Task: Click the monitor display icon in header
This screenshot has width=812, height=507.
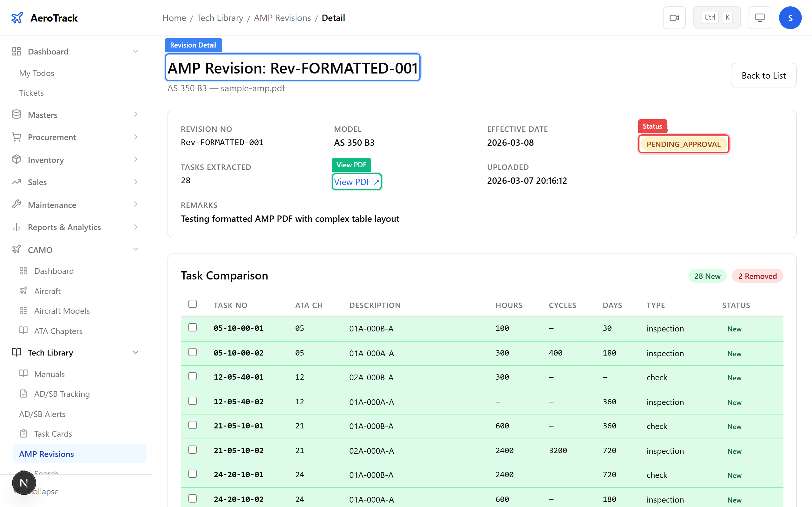Action: [760, 18]
